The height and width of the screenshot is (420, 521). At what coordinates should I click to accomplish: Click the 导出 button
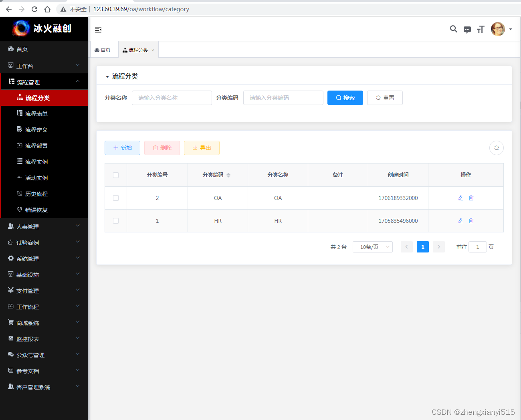[202, 148]
